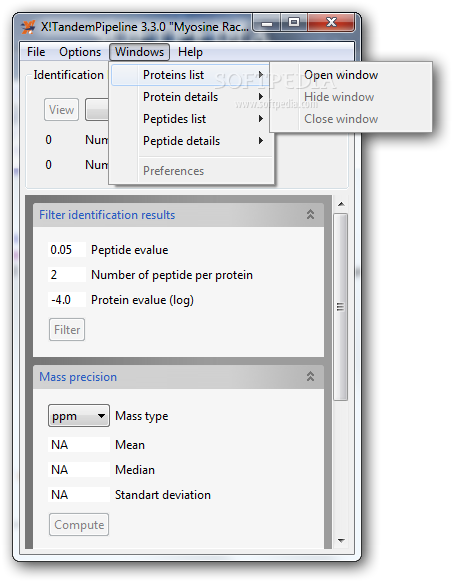Edit the Protein evalue (log) field
453x582 pixels.
click(67, 300)
